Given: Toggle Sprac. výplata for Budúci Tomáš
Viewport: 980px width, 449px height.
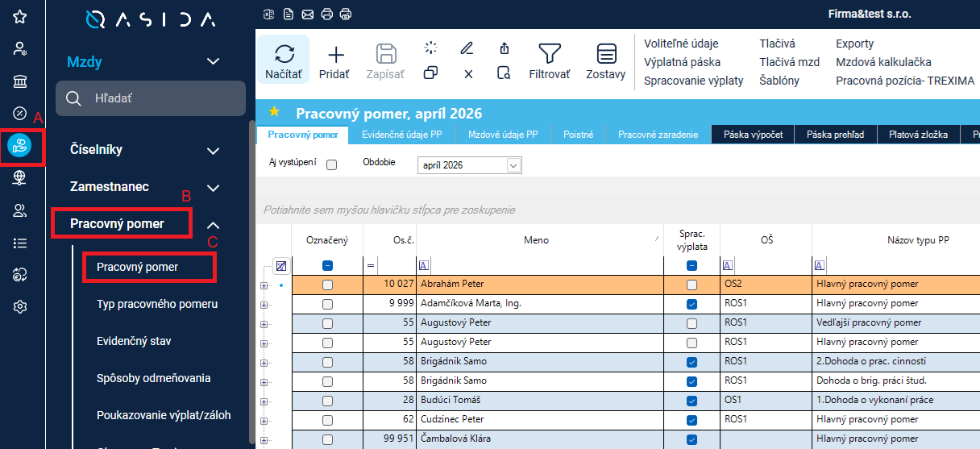Looking at the screenshot, I should tap(691, 401).
